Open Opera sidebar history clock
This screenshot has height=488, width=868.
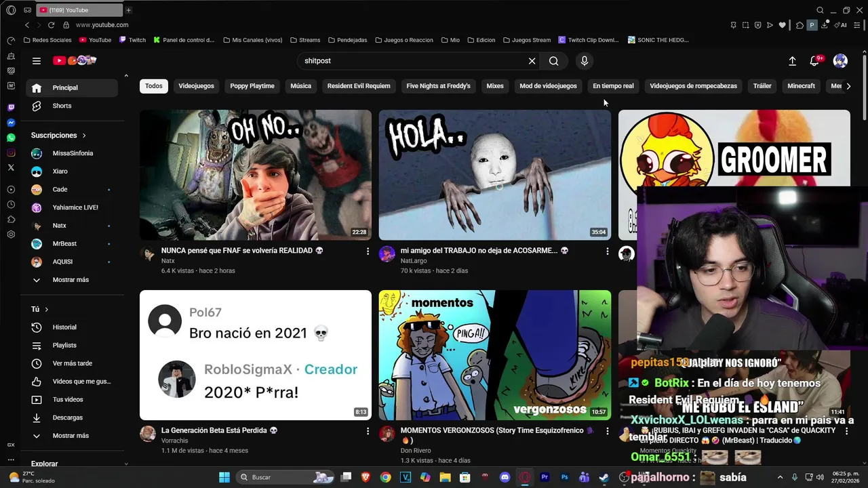(11, 205)
